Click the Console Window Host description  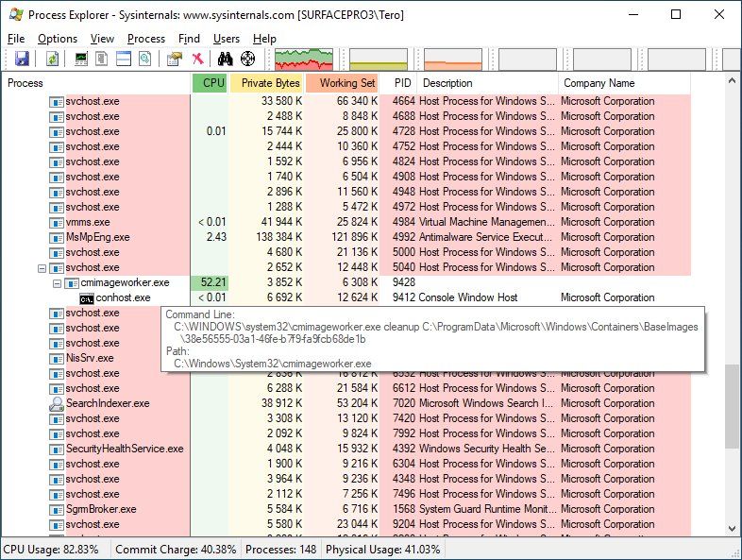[x=468, y=297]
